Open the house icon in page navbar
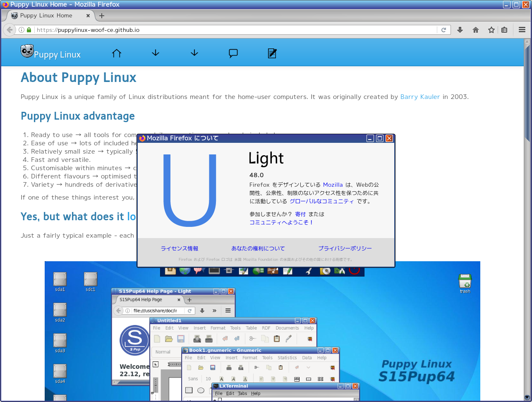 (117, 53)
